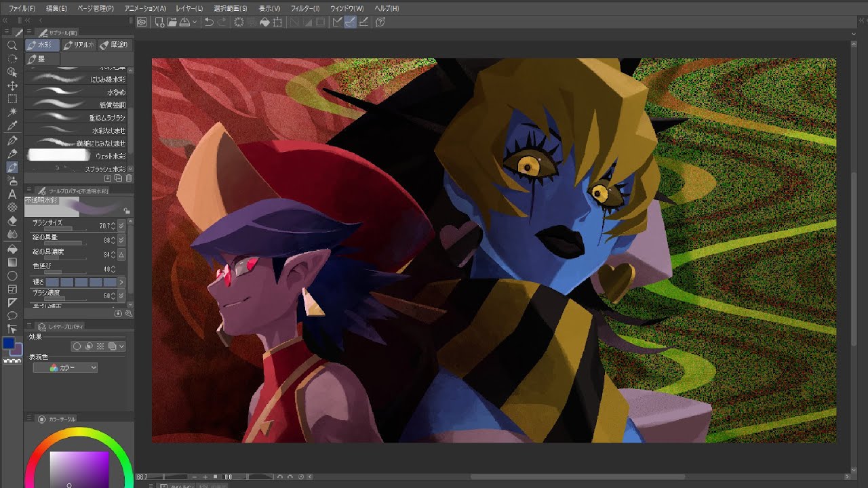Toggle border effect in Layer Property
This screenshot has width=868, height=488.
[x=77, y=346]
